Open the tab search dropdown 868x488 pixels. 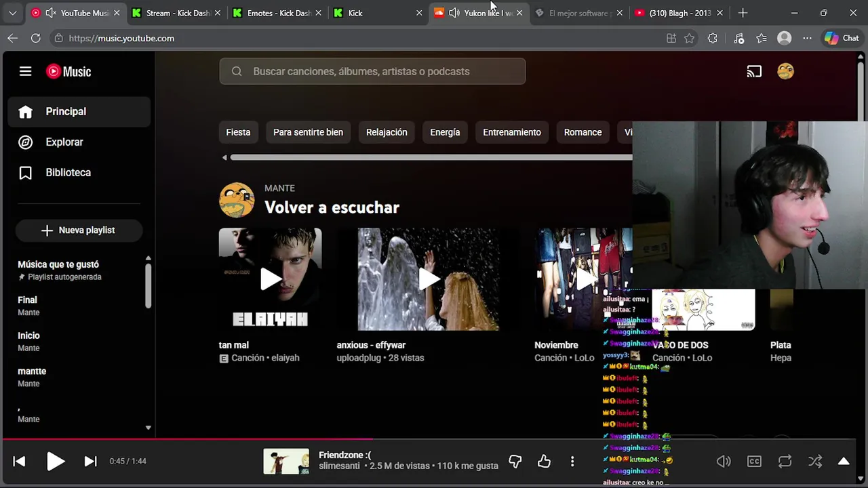click(12, 13)
